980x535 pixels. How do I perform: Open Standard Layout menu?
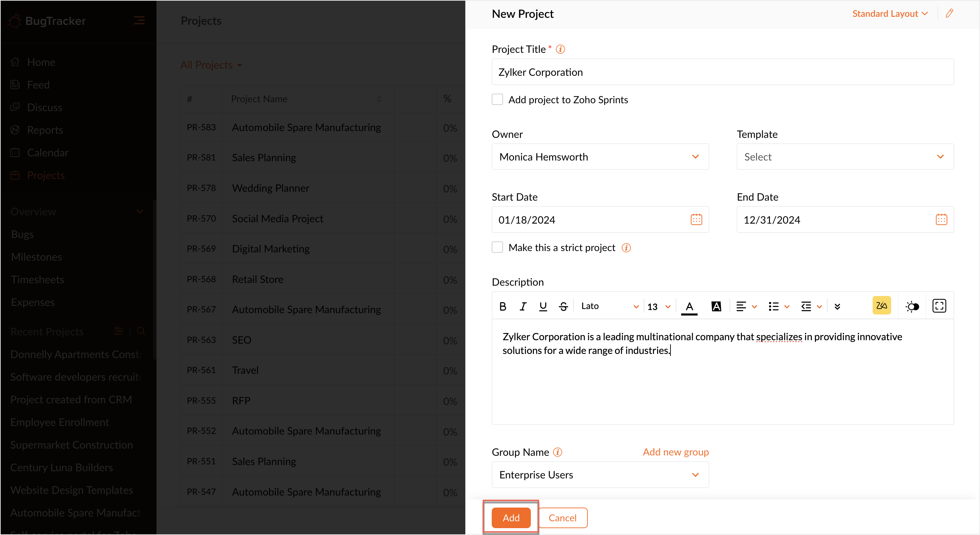click(889, 14)
